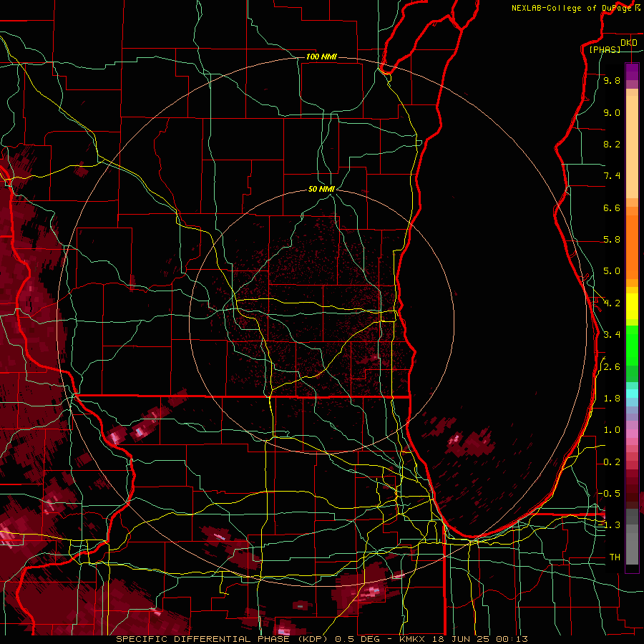This screenshot has width=644, height=644.
Task: Click the TH threshold legend label
Action: 615,557
